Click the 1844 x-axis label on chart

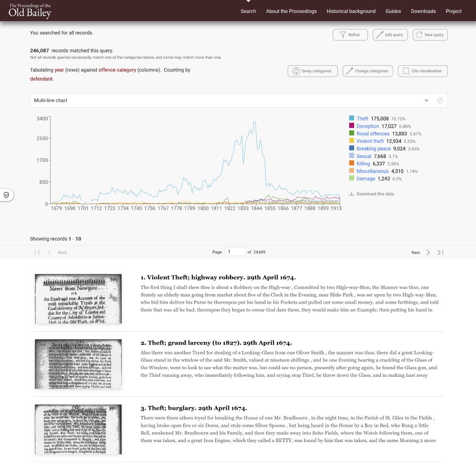click(x=256, y=208)
